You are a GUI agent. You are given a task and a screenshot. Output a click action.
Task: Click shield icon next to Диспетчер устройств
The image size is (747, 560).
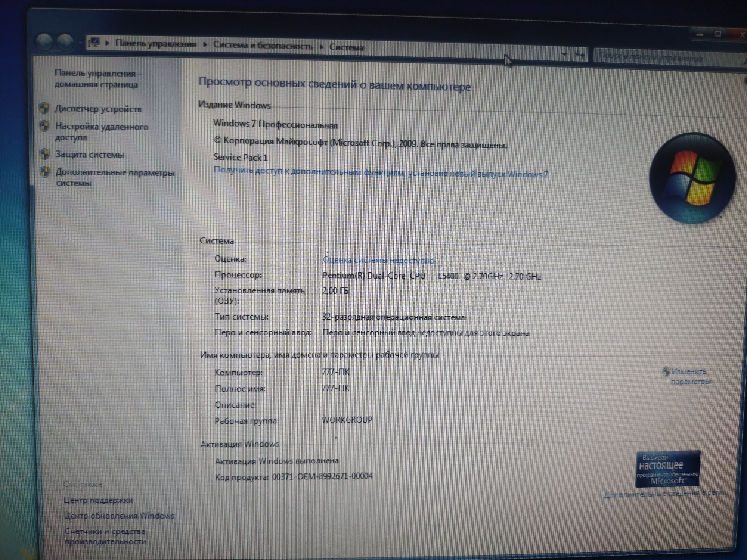click(44, 108)
